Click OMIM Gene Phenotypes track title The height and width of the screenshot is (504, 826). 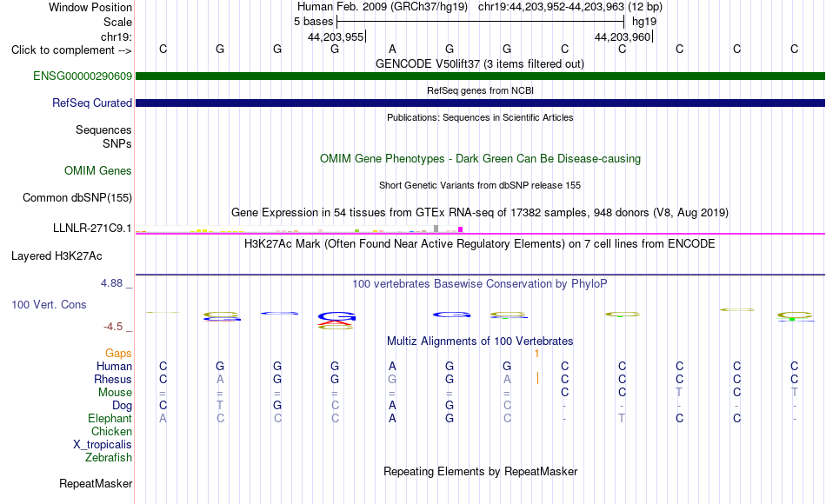[x=480, y=158]
